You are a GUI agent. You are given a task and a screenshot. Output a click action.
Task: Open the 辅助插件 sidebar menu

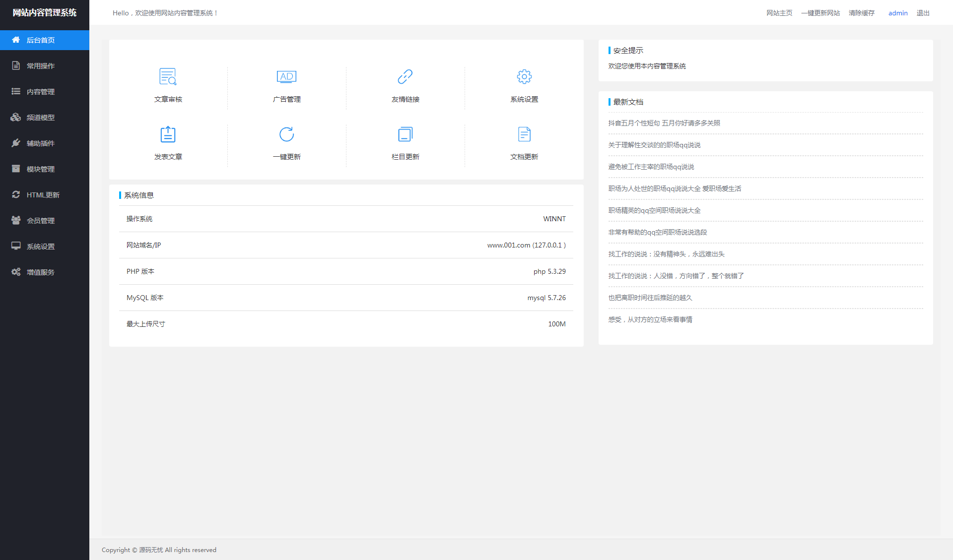click(x=41, y=143)
